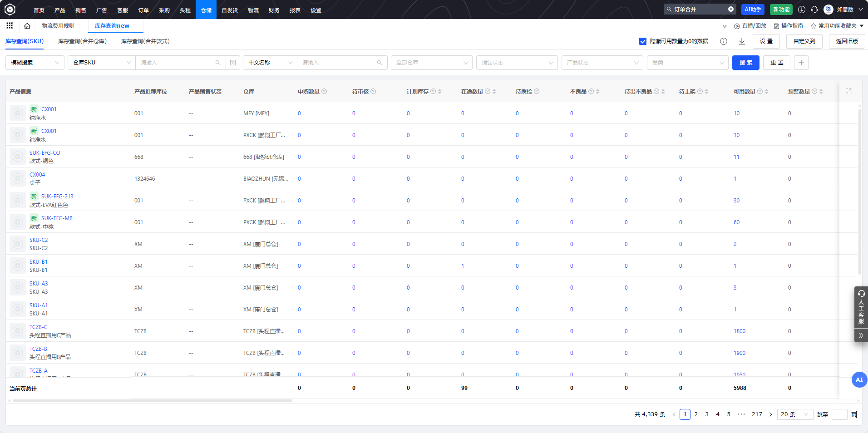Switch to 库存查询(合并仓库) tab
Screen dimensions: 868x433
pos(82,41)
